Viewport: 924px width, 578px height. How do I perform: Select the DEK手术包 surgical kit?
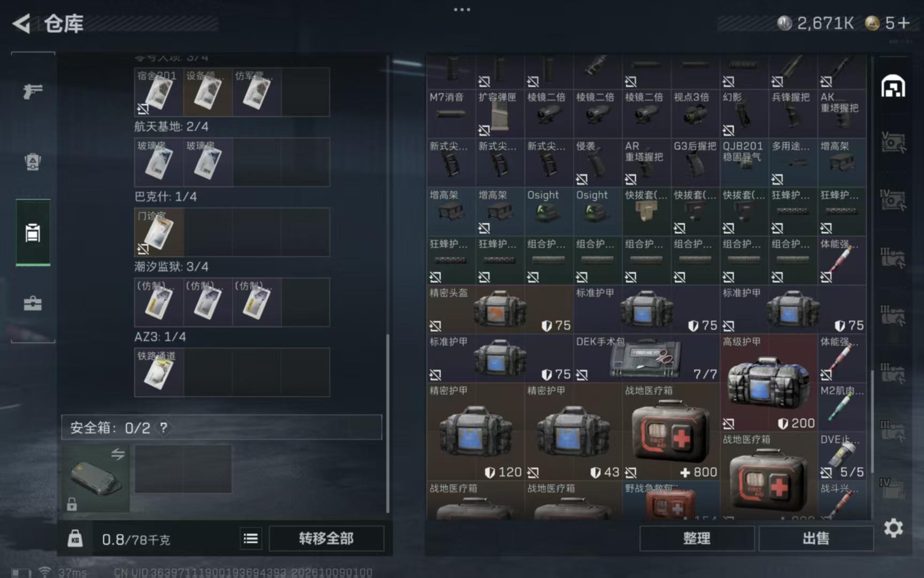coord(646,358)
